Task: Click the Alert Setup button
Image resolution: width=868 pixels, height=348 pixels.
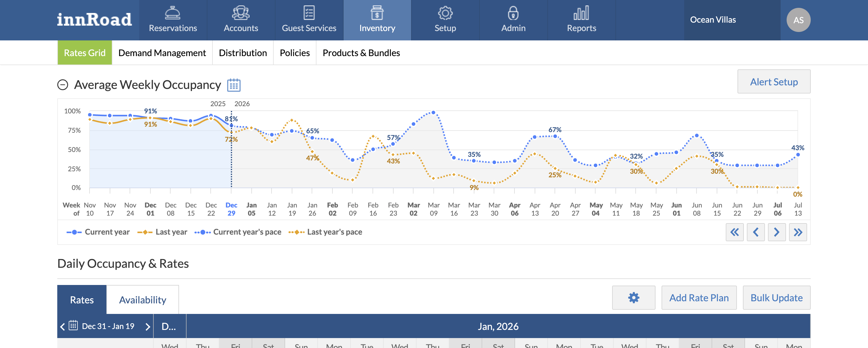Action: pos(774,82)
